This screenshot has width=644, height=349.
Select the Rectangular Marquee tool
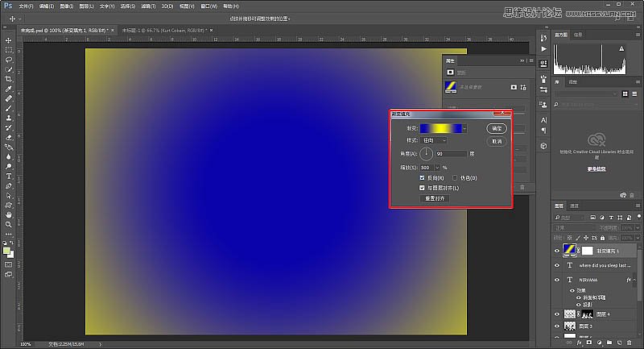click(x=8, y=50)
